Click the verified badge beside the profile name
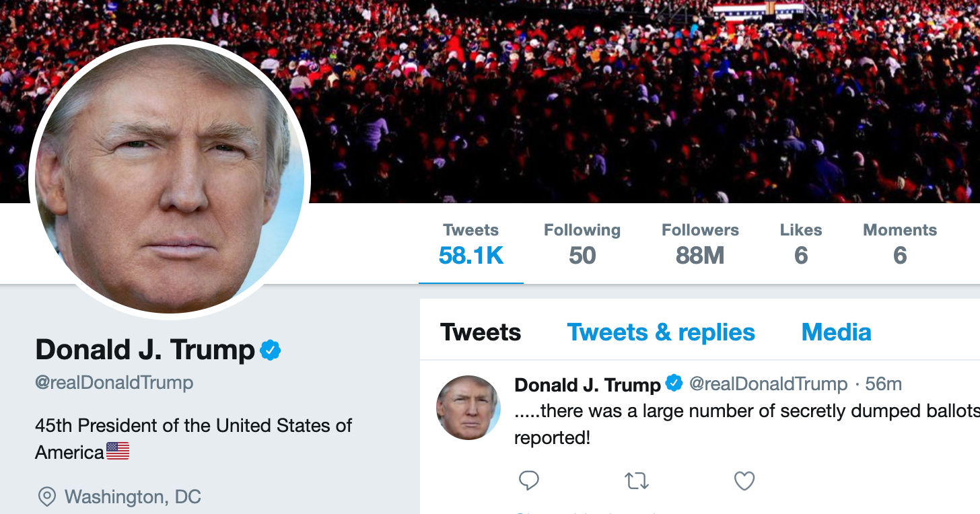This screenshot has height=514, width=980. pos(271,350)
